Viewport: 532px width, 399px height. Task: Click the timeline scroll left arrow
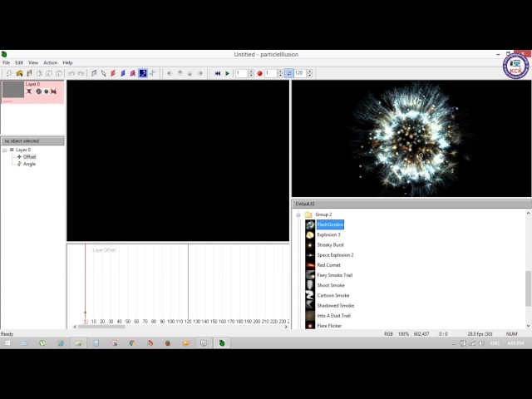pyautogui.click(x=75, y=327)
